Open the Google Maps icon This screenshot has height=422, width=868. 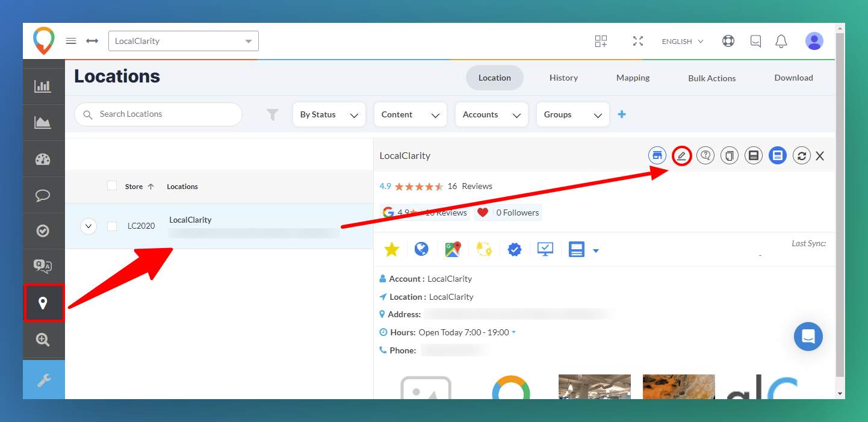[x=453, y=249]
